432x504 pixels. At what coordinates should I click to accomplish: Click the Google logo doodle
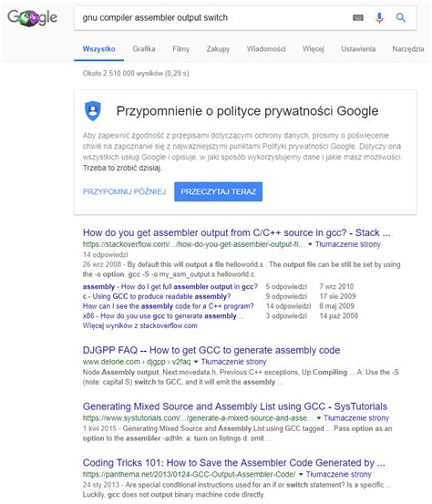33,17
